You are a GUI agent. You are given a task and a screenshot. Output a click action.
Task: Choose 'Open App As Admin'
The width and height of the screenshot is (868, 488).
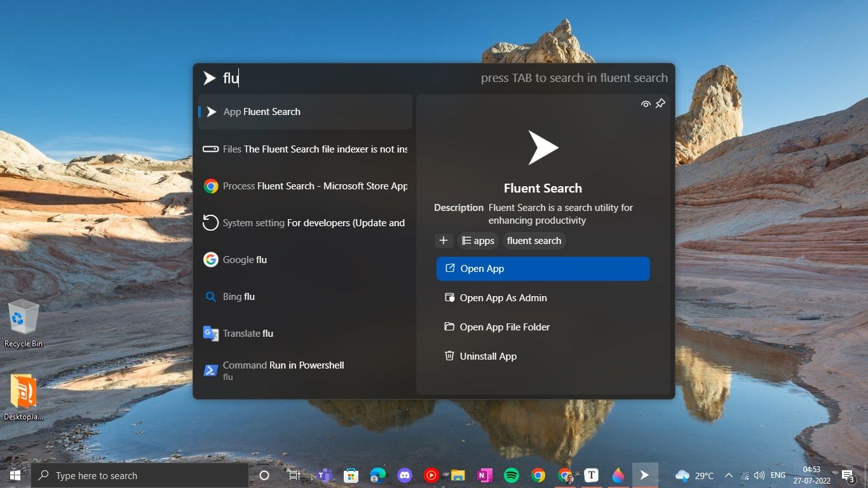(543, 298)
